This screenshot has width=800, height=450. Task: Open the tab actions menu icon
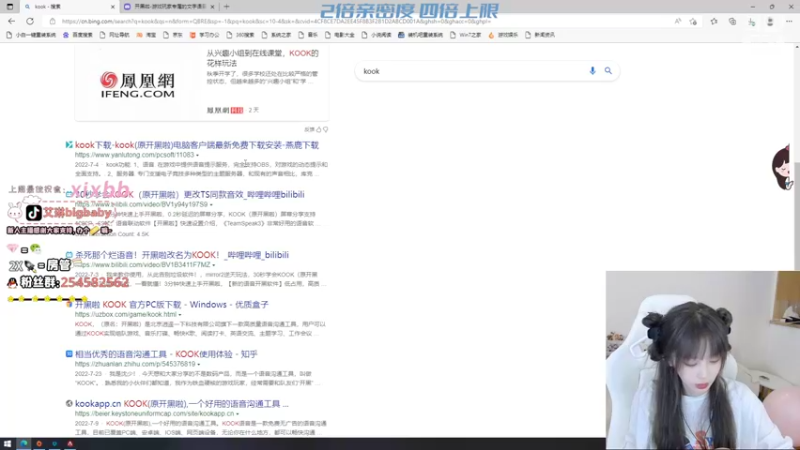pyautogui.click(x=10, y=7)
